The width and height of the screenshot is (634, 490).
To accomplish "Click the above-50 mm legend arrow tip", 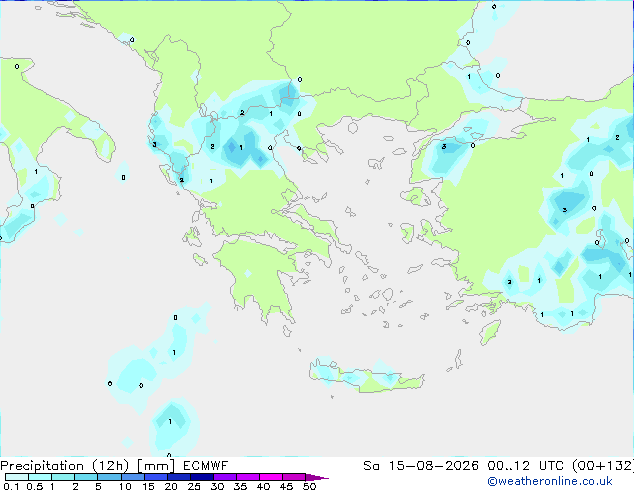I will (x=317, y=477).
